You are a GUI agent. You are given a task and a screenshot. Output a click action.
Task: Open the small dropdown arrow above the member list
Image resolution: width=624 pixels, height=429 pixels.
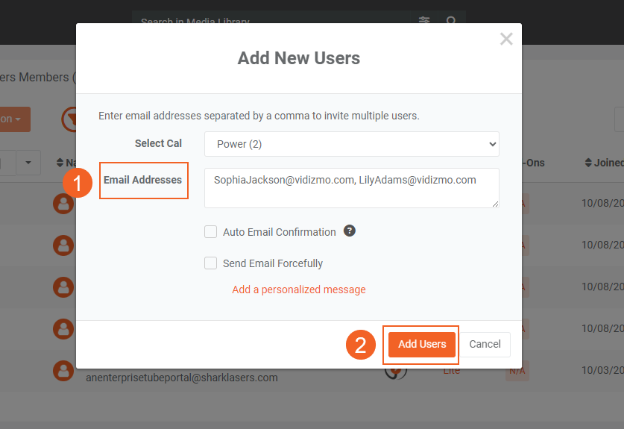pyautogui.click(x=28, y=162)
